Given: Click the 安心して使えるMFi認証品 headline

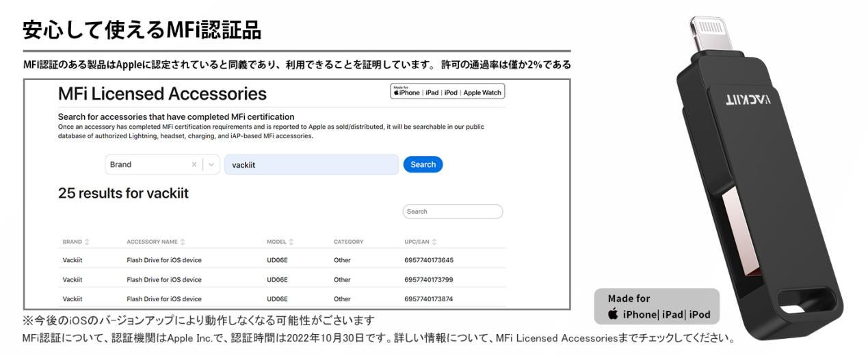Looking at the screenshot, I should pyautogui.click(x=142, y=29).
